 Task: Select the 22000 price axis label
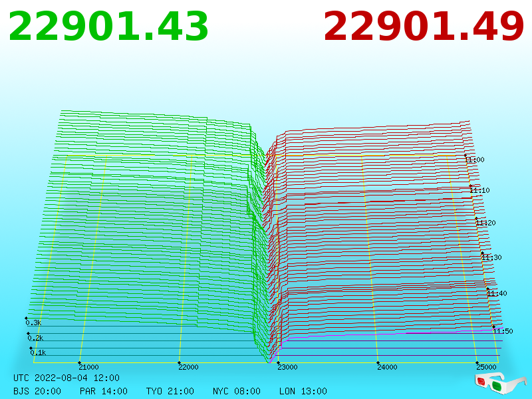tap(189, 367)
